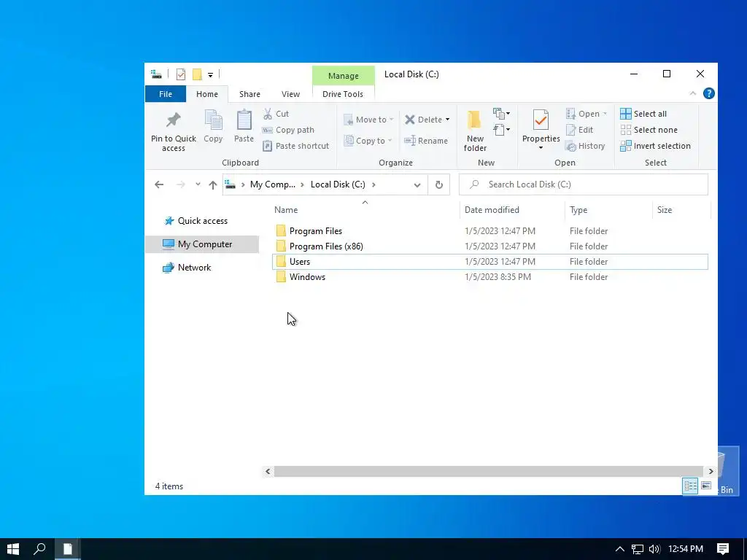The width and height of the screenshot is (747, 560).
Task: Click the Rename button
Action: (x=426, y=141)
